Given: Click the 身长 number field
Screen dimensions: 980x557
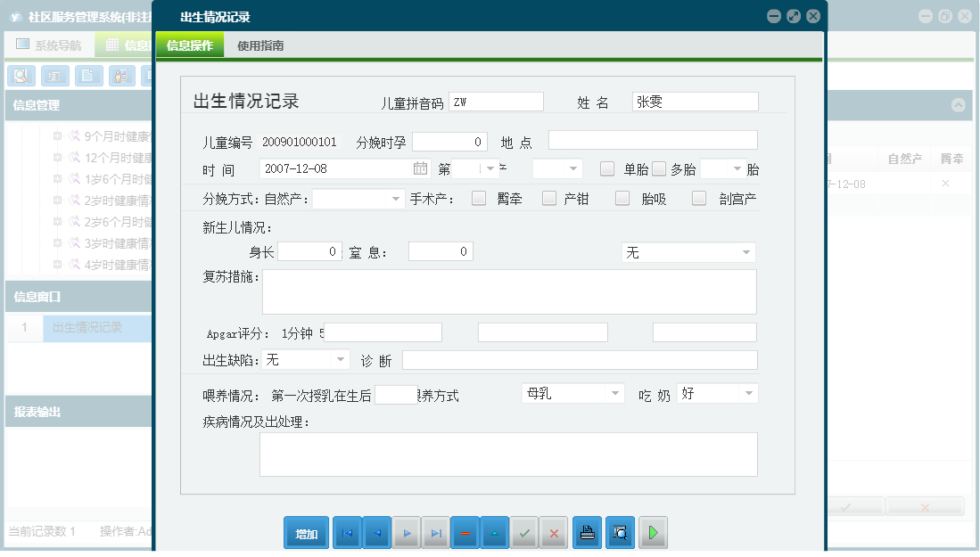Looking at the screenshot, I should tap(309, 251).
